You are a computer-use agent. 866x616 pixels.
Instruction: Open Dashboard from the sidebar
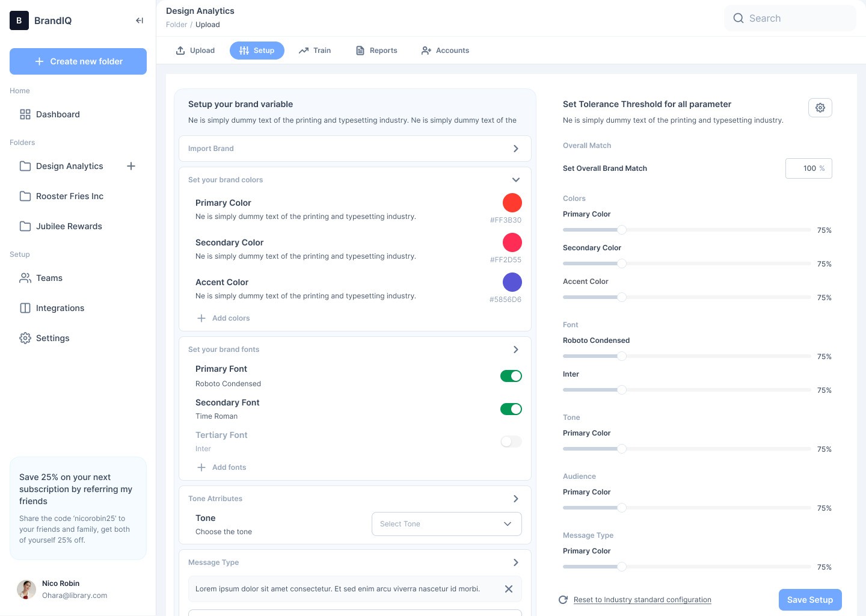58,114
